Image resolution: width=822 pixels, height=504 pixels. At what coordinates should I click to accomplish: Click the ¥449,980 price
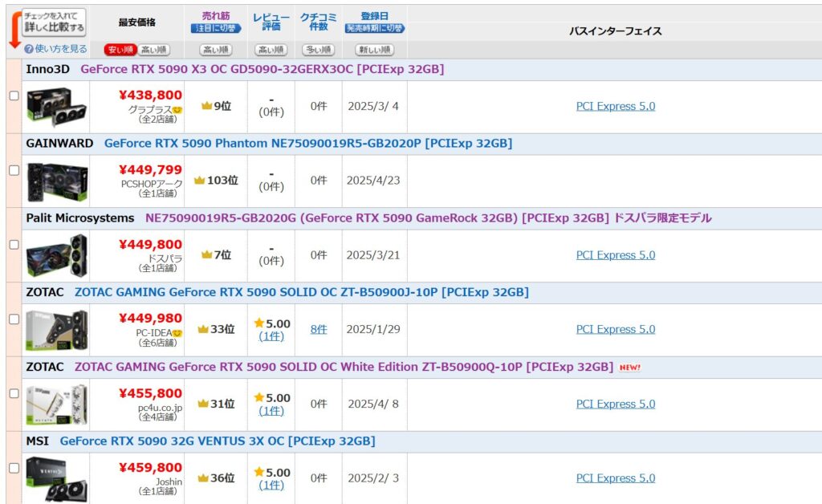150,319
